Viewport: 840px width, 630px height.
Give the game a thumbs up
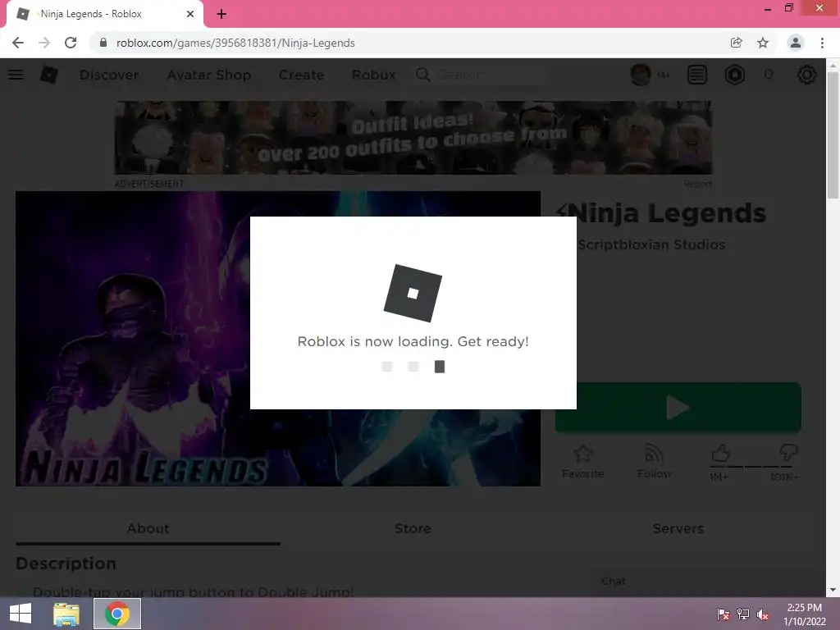pos(720,454)
